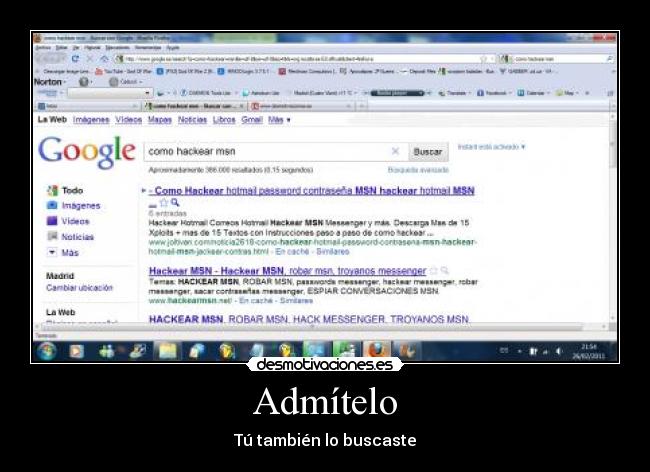Open the Windows Start menu
Image resolution: width=650 pixels, height=472 pixels.
pos(46,351)
